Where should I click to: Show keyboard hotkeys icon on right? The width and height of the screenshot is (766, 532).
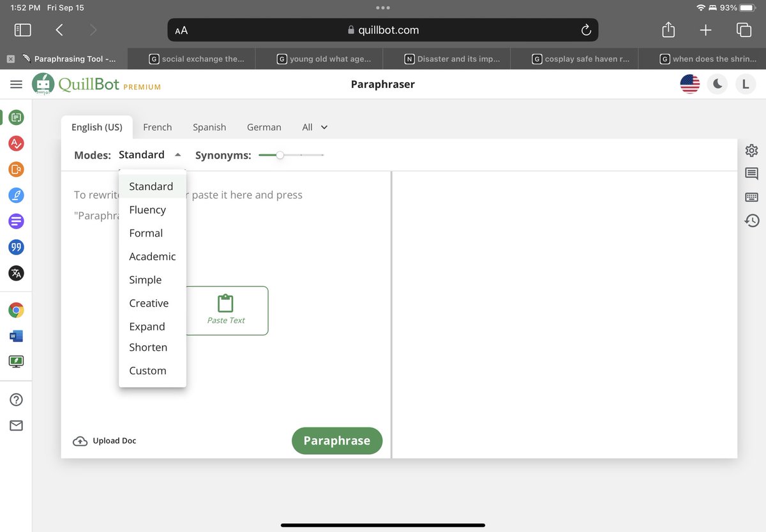click(751, 197)
